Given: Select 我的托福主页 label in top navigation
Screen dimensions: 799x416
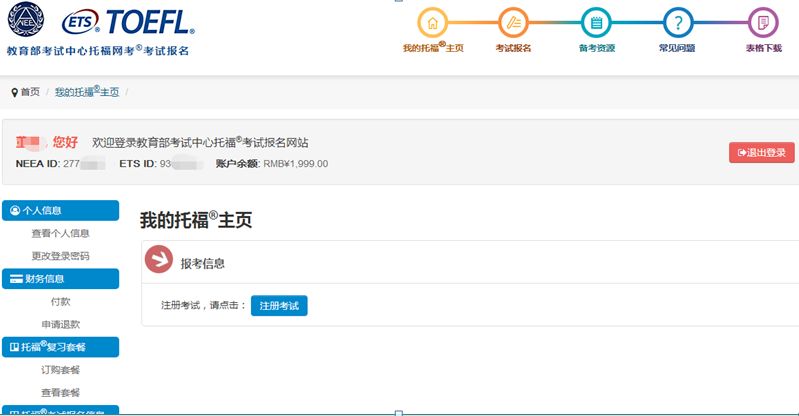Looking at the screenshot, I should [433, 47].
